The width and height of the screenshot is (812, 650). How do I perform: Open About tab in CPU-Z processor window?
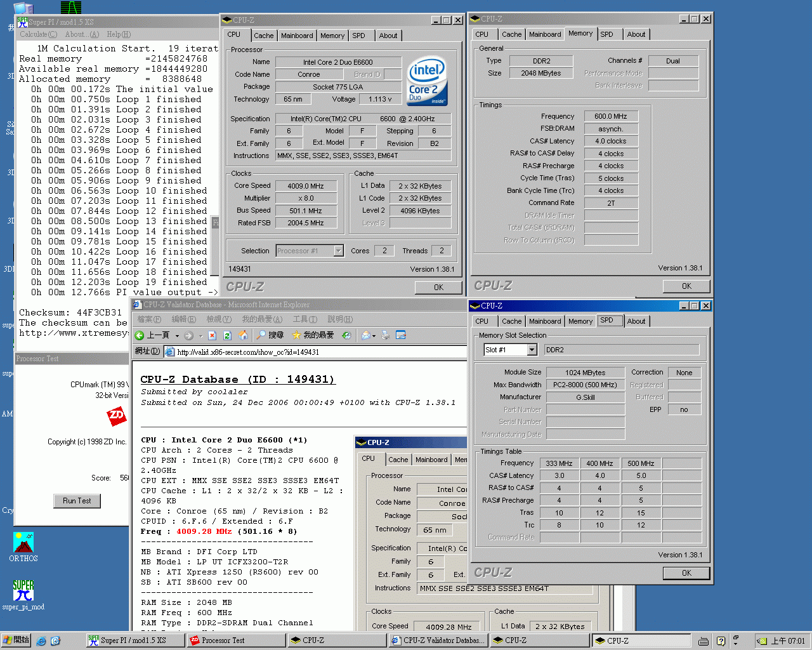click(x=388, y=36)
